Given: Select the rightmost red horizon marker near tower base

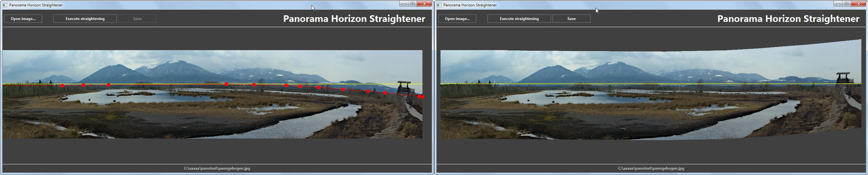Looking at the screenshot, I should (422, 97).
